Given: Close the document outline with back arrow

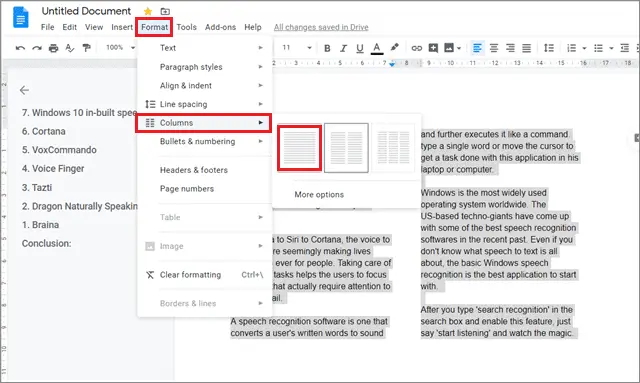Looking at the screenshot, I should pos(24,90).
